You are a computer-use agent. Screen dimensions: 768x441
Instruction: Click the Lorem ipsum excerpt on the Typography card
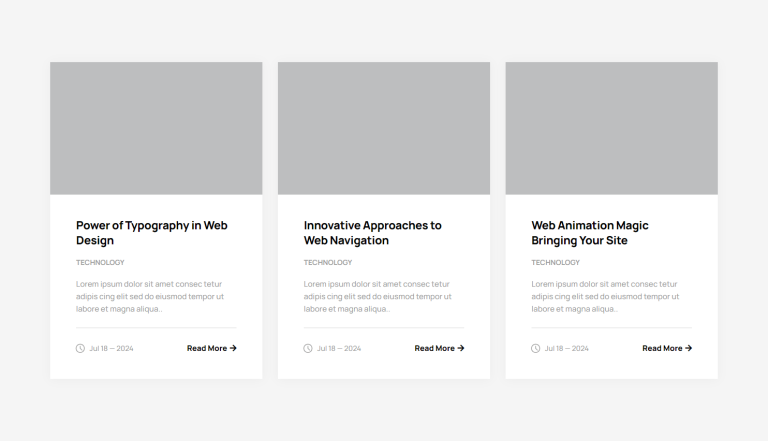(x=150, y=296)
